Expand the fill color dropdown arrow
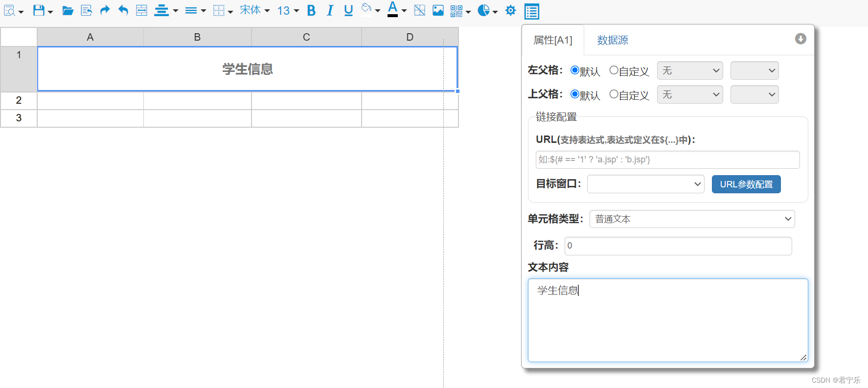The height and width of the screenshot is (388, 868). click(378, 11)
